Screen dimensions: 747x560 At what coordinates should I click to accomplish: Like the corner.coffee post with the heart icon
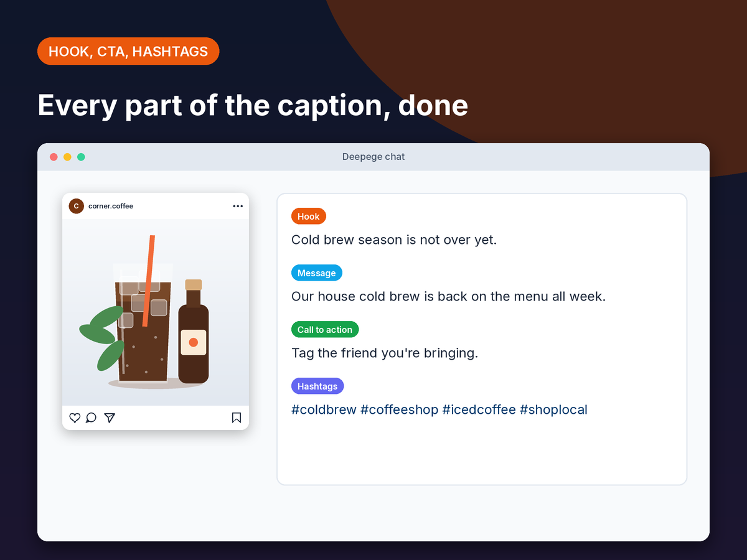point(75,418)
